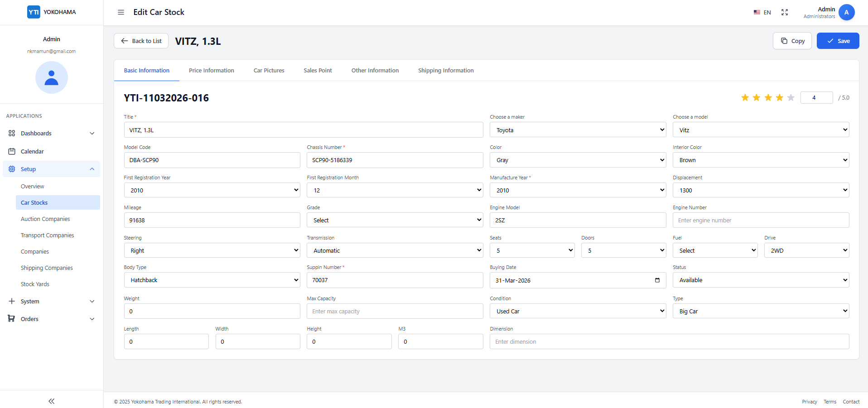Open the EN language flag selector

point(762,12)
